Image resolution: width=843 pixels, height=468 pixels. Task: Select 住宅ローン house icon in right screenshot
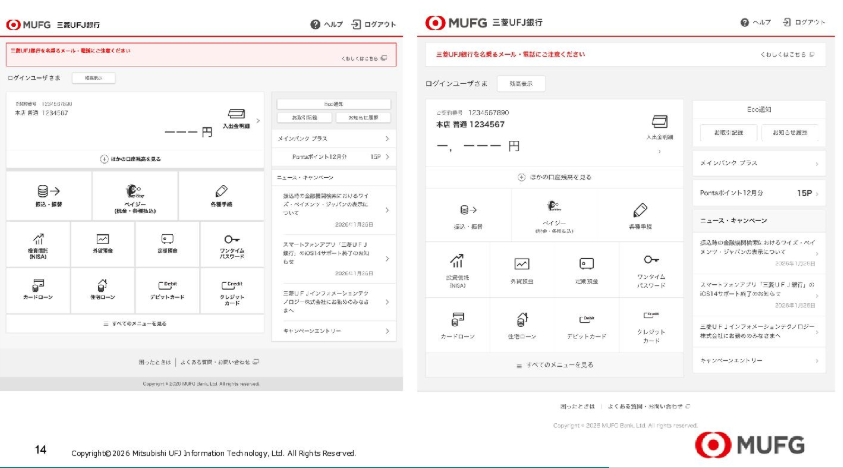[521, 320]
